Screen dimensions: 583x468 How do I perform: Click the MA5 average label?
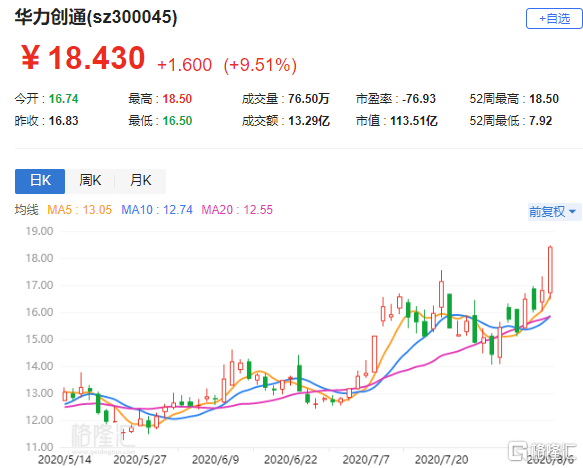[80, 210]
